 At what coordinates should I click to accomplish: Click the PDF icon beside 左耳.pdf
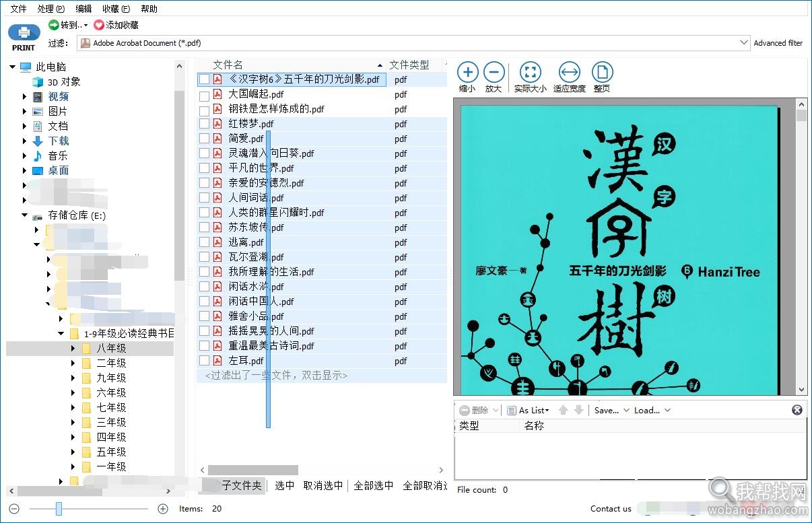(217, 360)
